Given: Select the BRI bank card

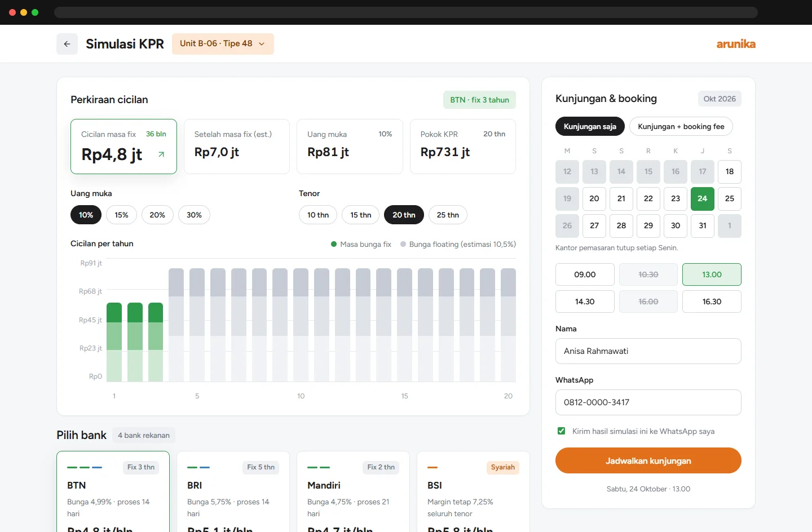Looking at the screenshot, I should point(233,491).
